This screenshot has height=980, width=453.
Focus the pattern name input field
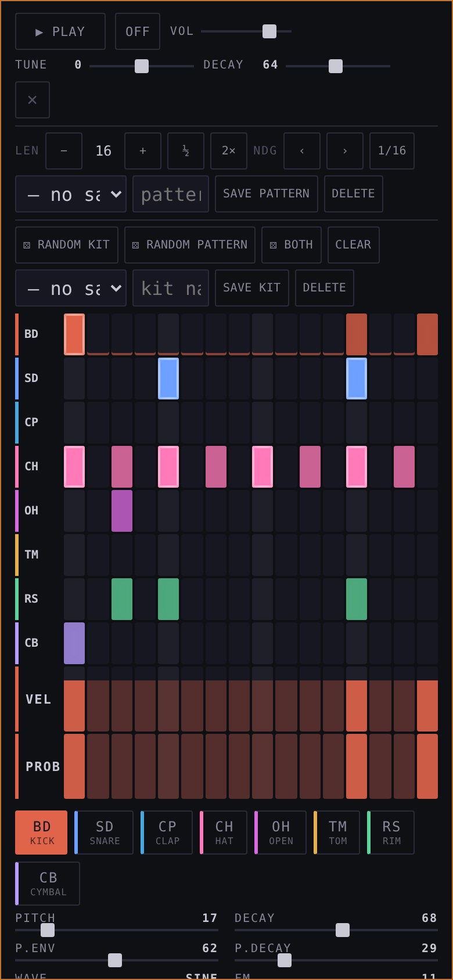[x=171, y=194]
